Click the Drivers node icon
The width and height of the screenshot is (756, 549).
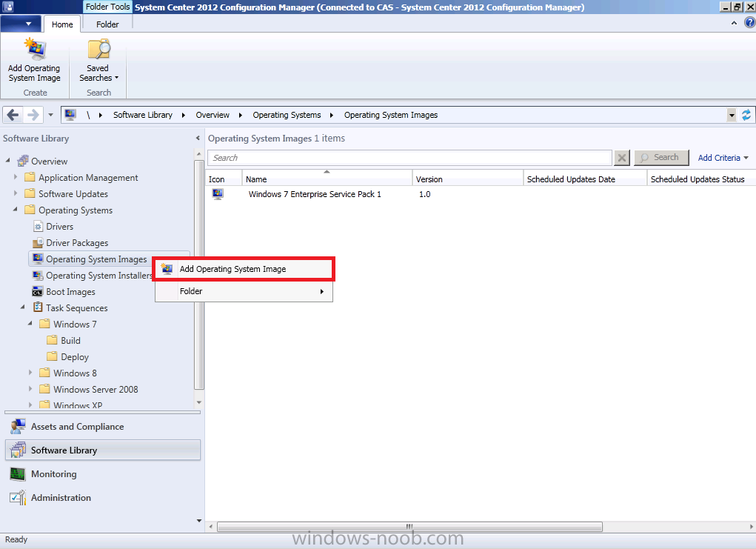pos(38,226)
